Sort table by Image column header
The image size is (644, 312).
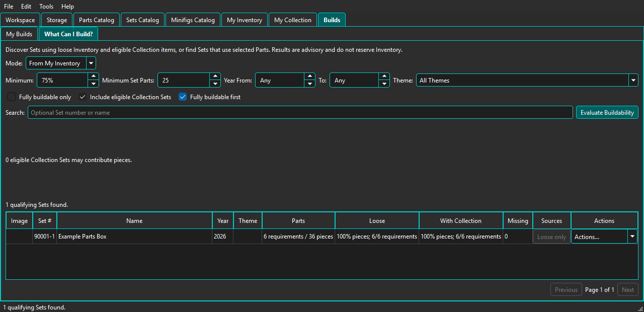click(x=20, y=221)
